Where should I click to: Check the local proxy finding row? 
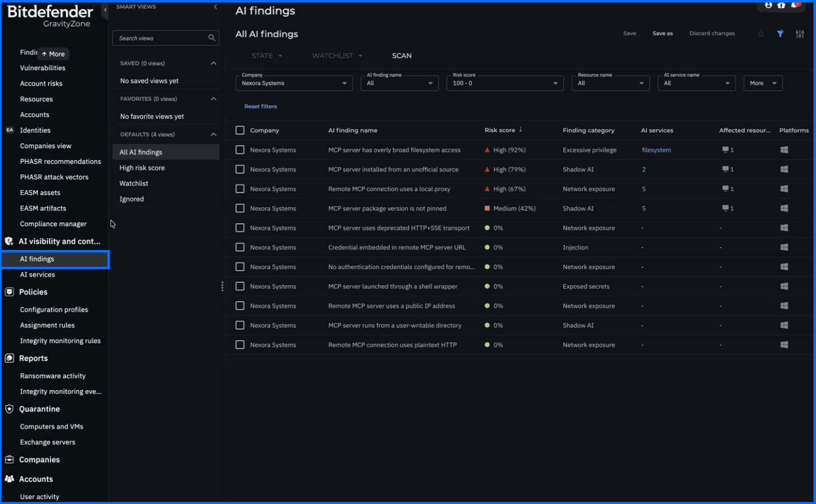240,188
